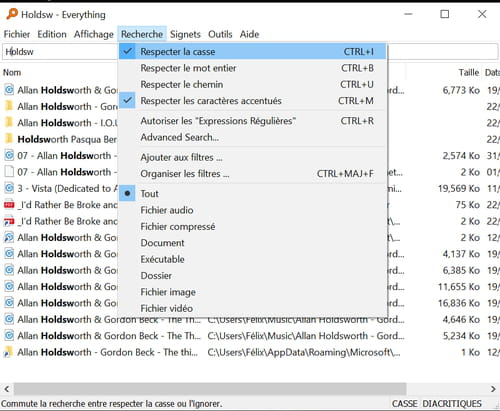Image resolution: width=500 pixels, height=411 pixels.
Task: Click audio icon of 11,655 Ko file
Action: tap(9, 286)
